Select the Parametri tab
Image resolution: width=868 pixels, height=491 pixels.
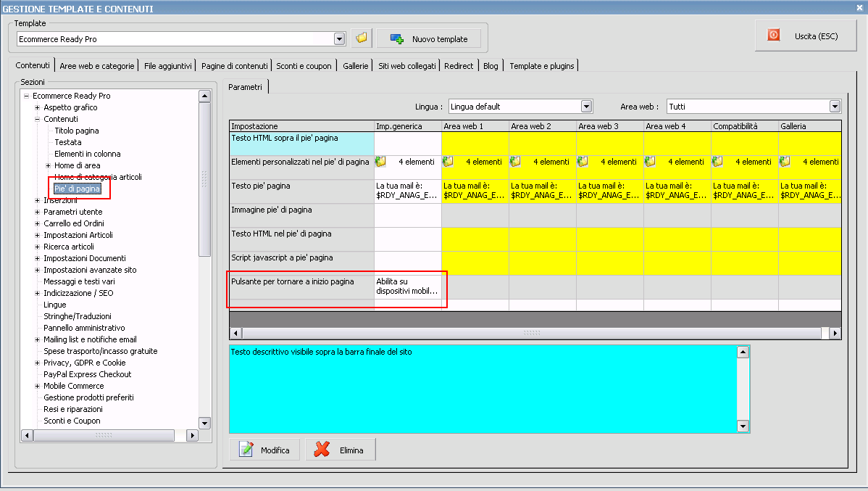(x=245, y=87)
